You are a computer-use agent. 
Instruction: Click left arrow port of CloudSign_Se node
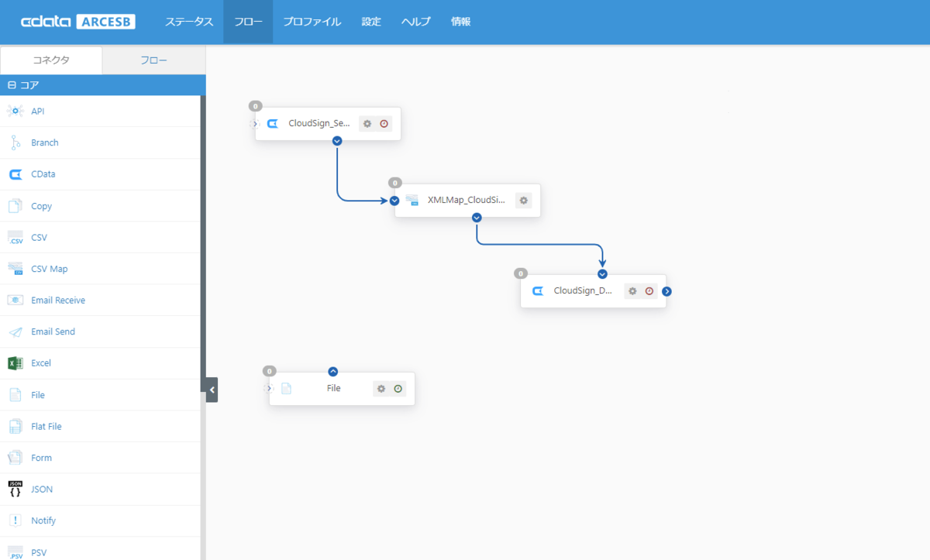[255, 124]
